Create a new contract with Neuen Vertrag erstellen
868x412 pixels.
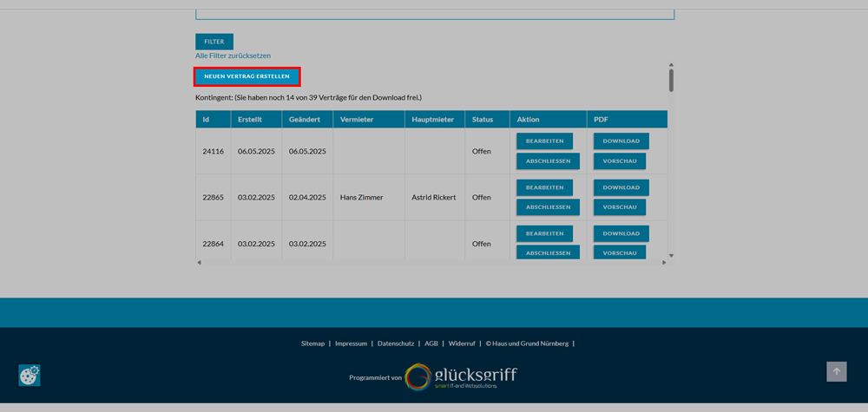tap(247, 76)
